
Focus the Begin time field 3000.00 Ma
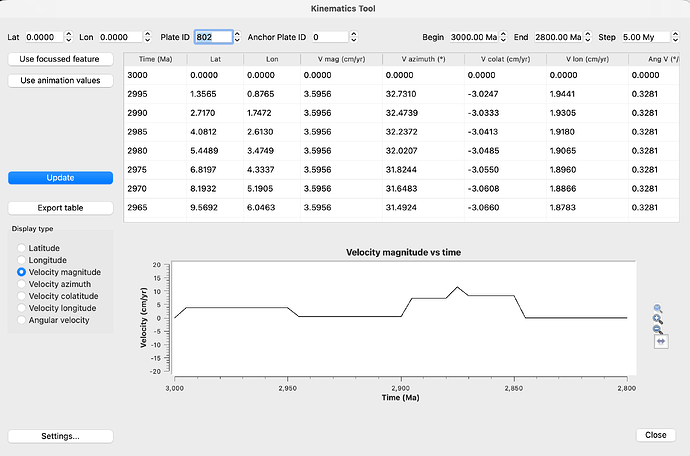coord(474,37)
